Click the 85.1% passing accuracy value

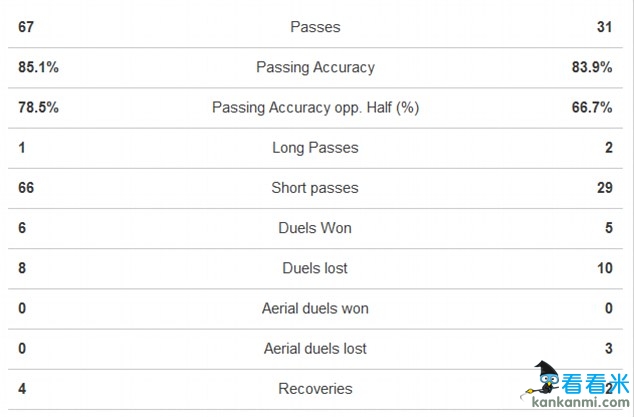point(38,67)
